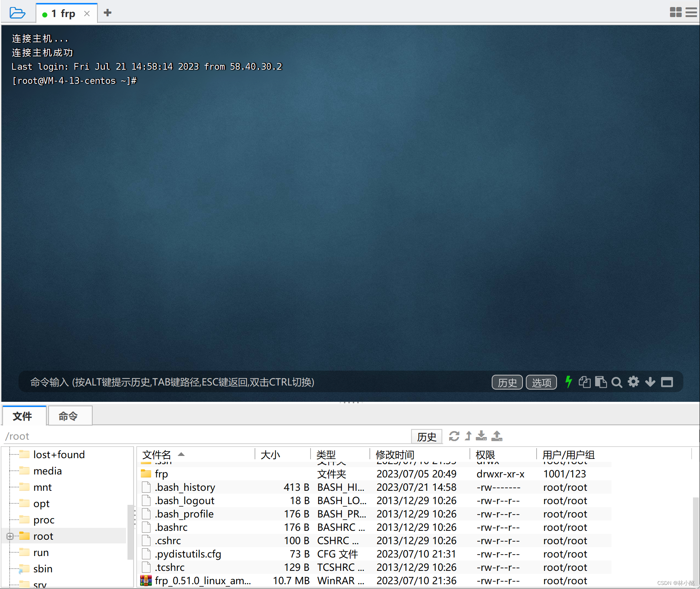Open the session folder icon

tap(17, 13)
